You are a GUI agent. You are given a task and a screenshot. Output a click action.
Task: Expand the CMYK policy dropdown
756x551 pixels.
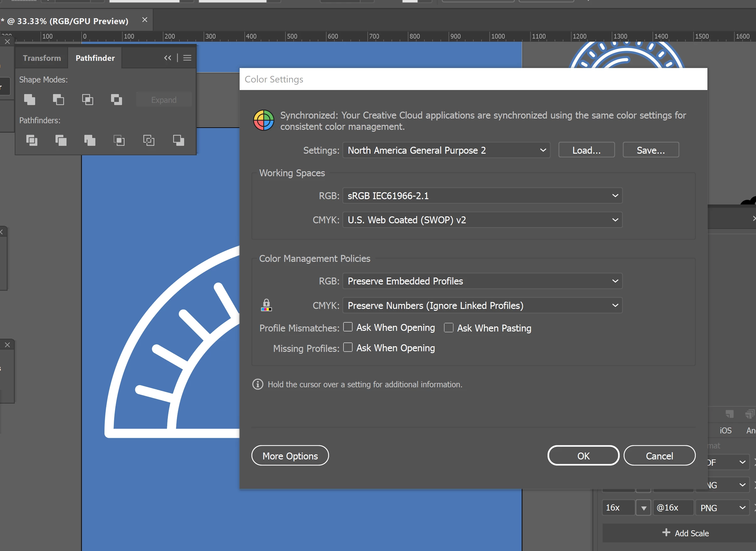click(482, 305)
